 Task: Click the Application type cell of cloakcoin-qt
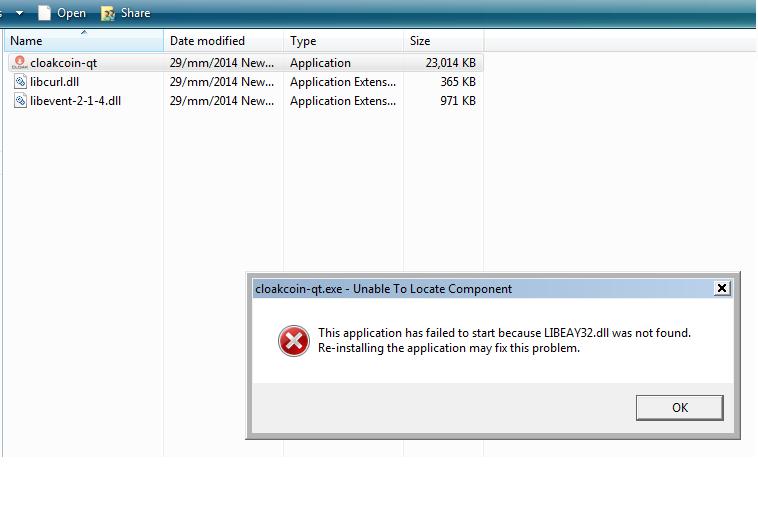(320, 63)
